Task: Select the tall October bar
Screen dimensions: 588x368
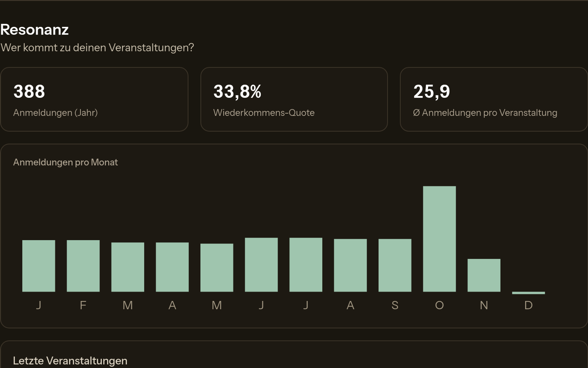Action: [439, 239]
